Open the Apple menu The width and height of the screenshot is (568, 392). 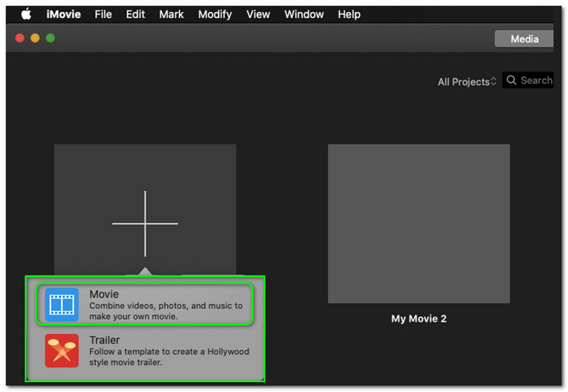coord(26,14)
